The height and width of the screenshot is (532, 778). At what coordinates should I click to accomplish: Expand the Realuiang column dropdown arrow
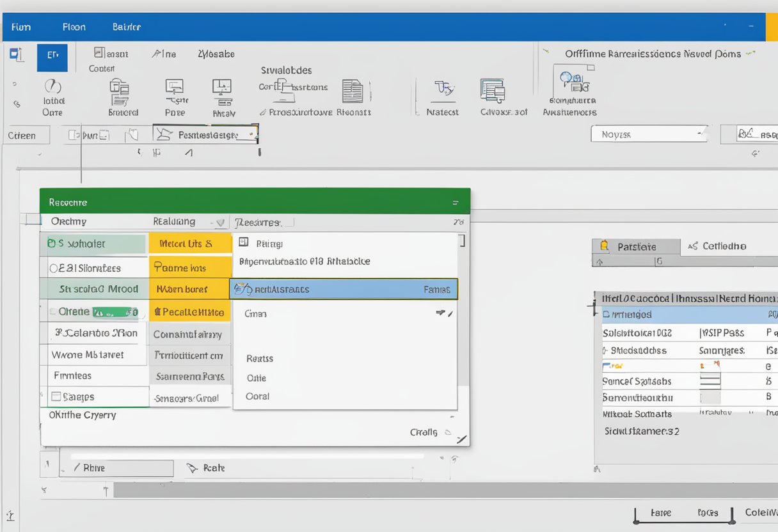(x=220, y=223)
